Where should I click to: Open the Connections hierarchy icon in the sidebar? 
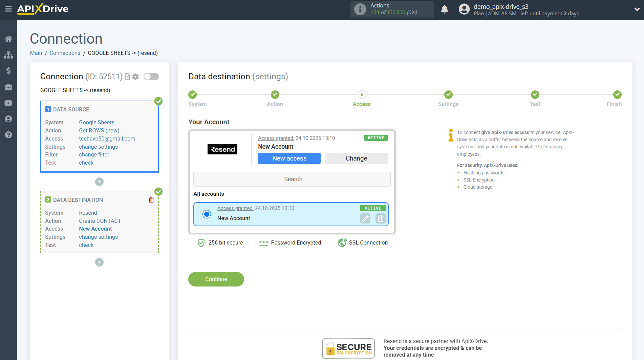tap(8, 55)
